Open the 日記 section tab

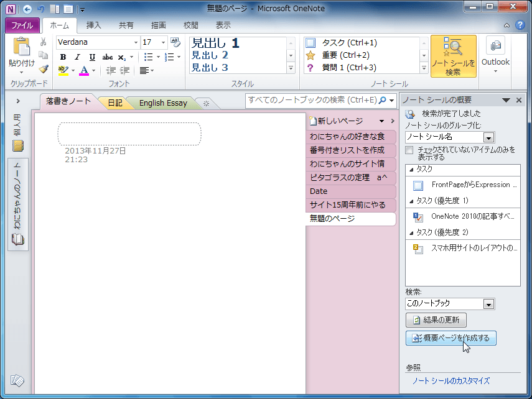coord(115,103)
